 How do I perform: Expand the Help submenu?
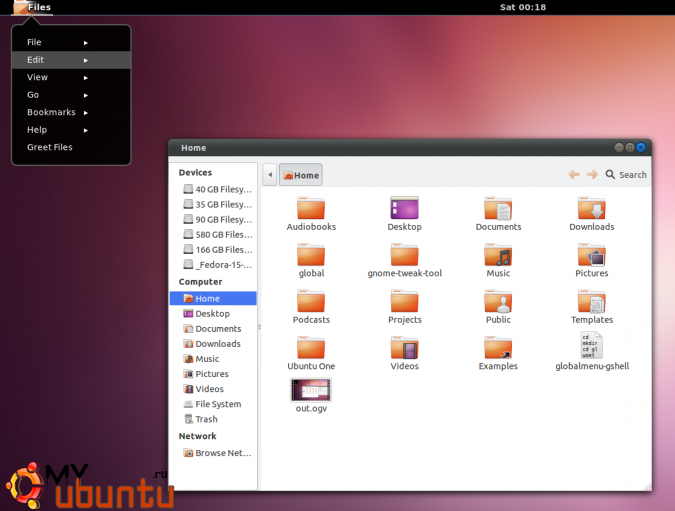(x=71, y=130)
